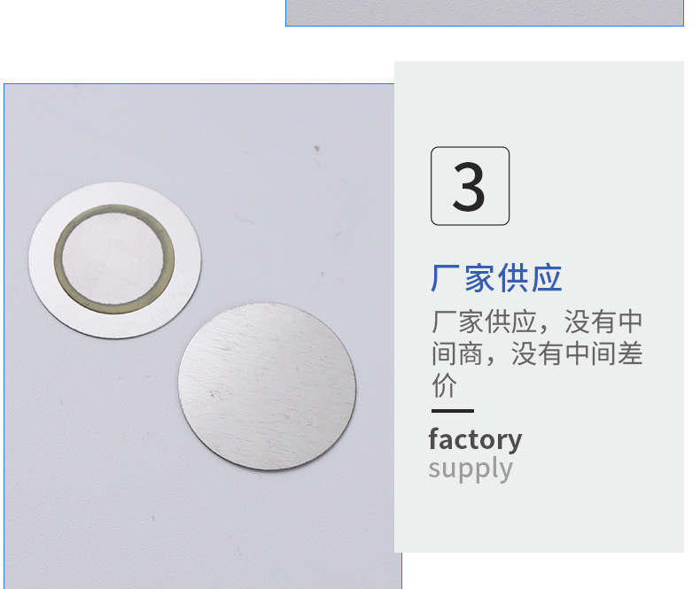
Task: Click the short black divider line
Action: 452,410
